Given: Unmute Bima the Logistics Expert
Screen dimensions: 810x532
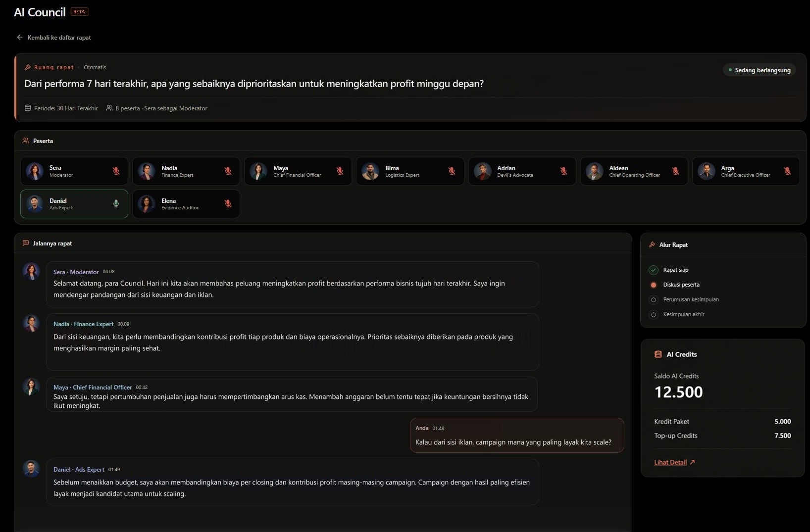Looking at the screenshot, I should (452, 171).
